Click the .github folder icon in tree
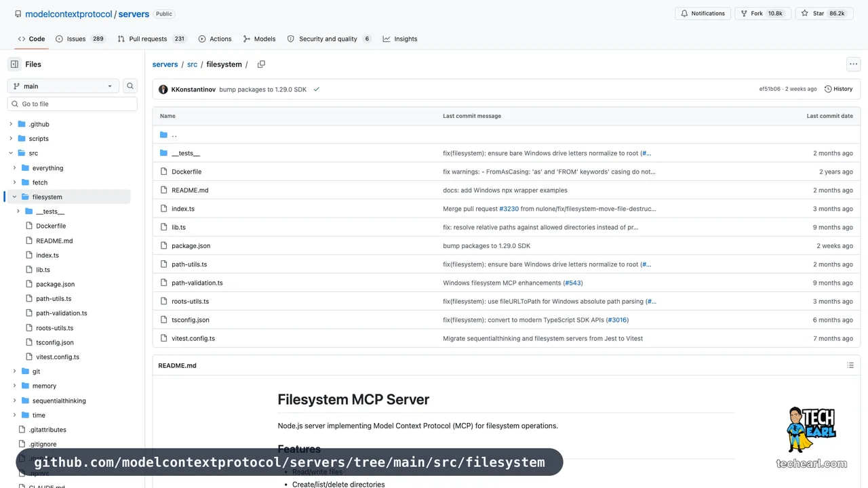The height and width of the screenshot is (488, 868). (22, 124)
